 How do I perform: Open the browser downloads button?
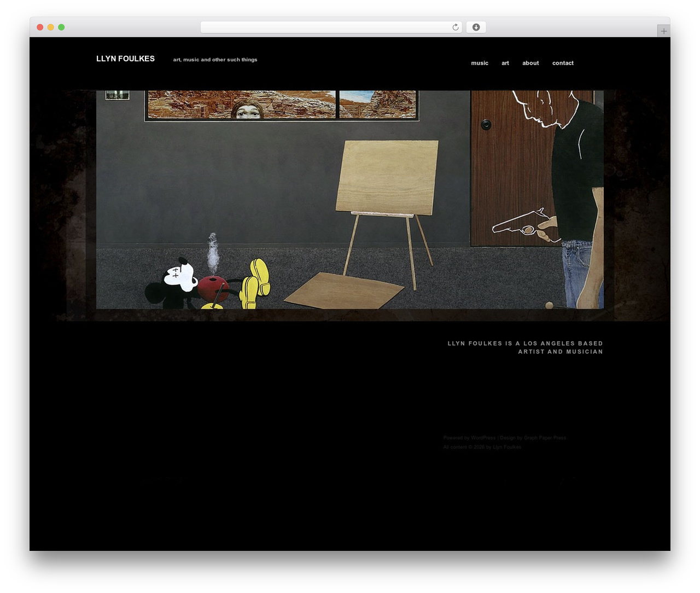pyautogui.click(x=476, y=27)
